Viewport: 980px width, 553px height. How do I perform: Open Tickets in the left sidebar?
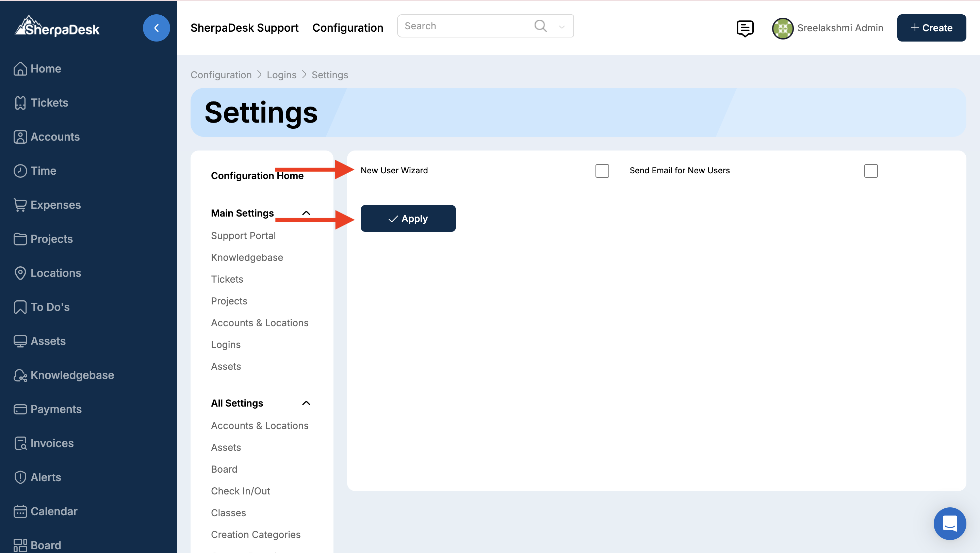[x=49, y=103]
